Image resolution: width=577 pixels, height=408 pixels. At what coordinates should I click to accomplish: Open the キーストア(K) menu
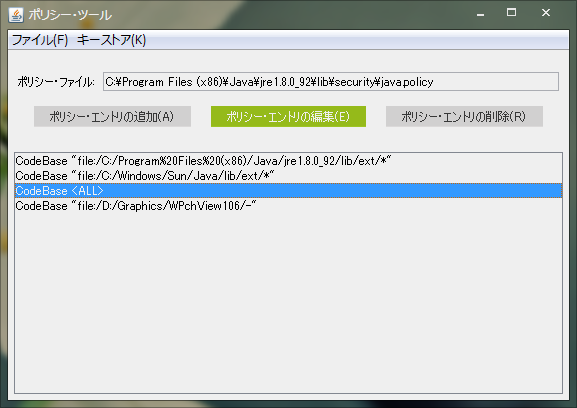(111, 40)
